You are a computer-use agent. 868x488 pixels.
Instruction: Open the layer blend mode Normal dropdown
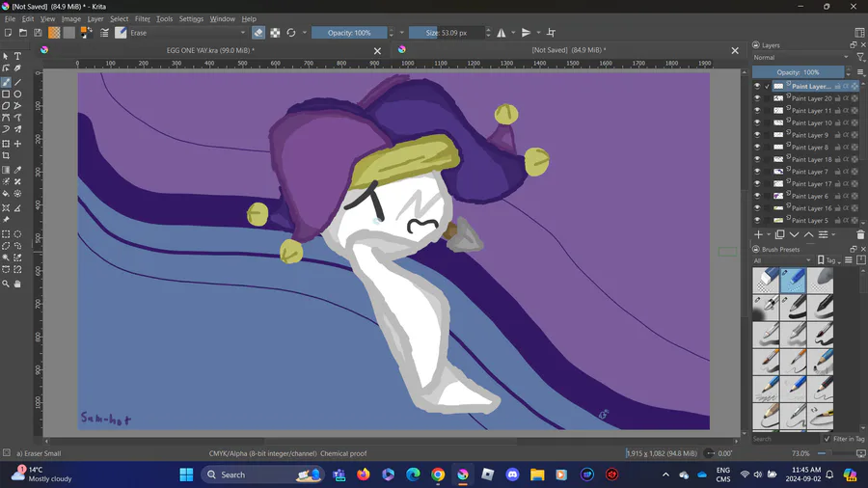click(801, 58)
